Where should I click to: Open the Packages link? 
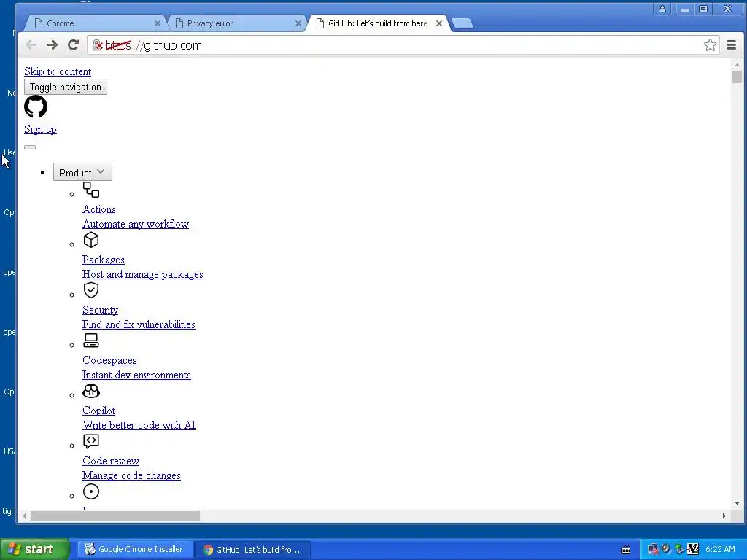coord(104,260)
